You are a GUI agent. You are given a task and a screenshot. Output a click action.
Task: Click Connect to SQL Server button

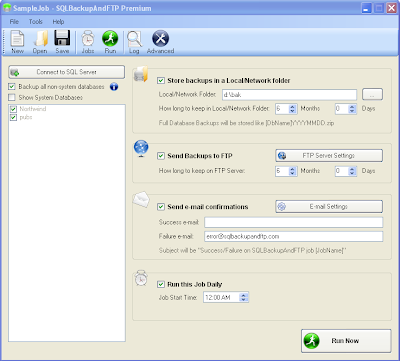67,72
